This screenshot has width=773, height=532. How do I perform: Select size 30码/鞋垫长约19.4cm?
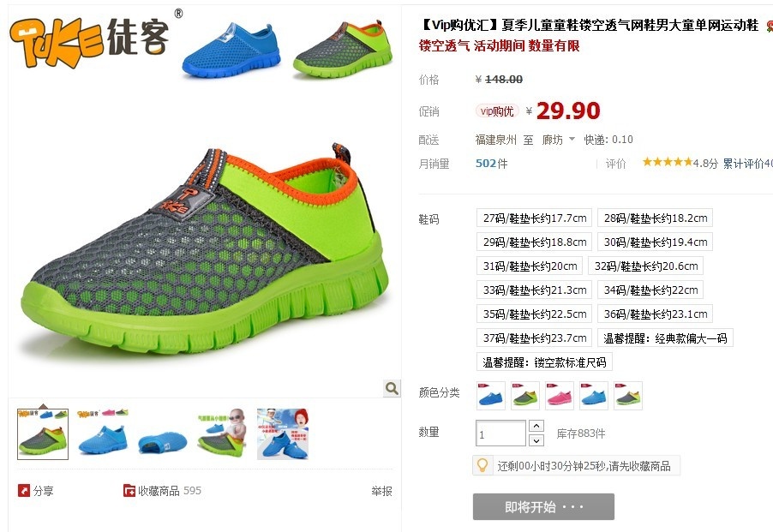tap(656, 242)
